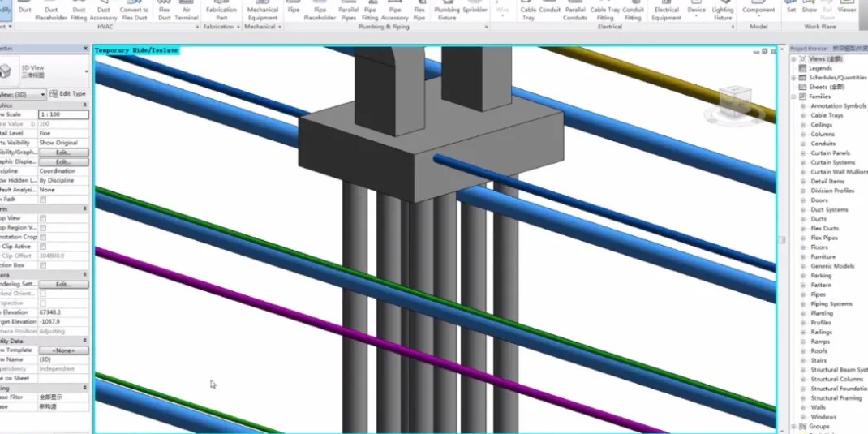Screen dimensions: 868x434
Task: Select the Plumbing Fixture tool
Action: [447, 10]
